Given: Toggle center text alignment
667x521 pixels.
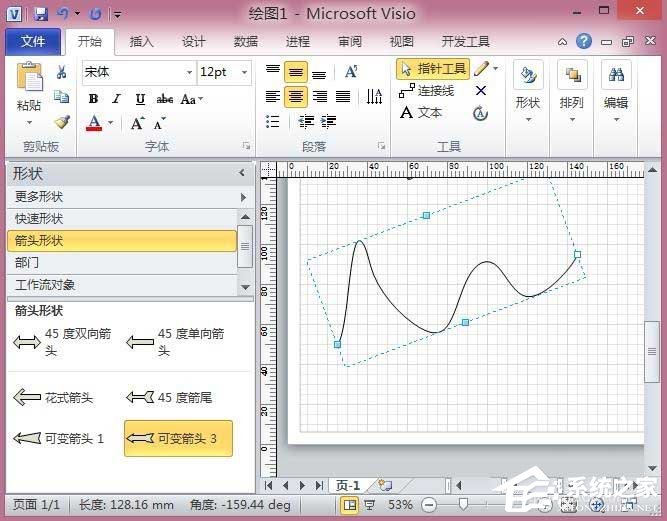Looking at the screenshot, I should pos(296,97).
